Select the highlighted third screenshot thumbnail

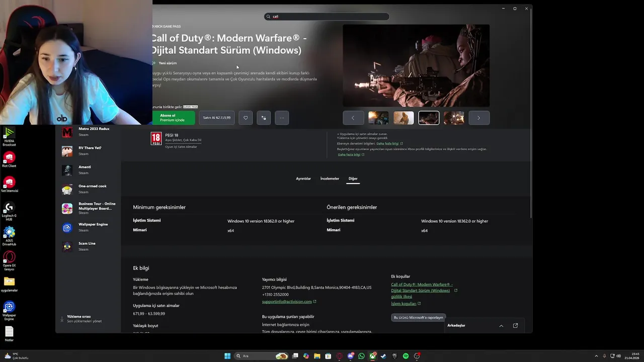(x=429, y=118)
